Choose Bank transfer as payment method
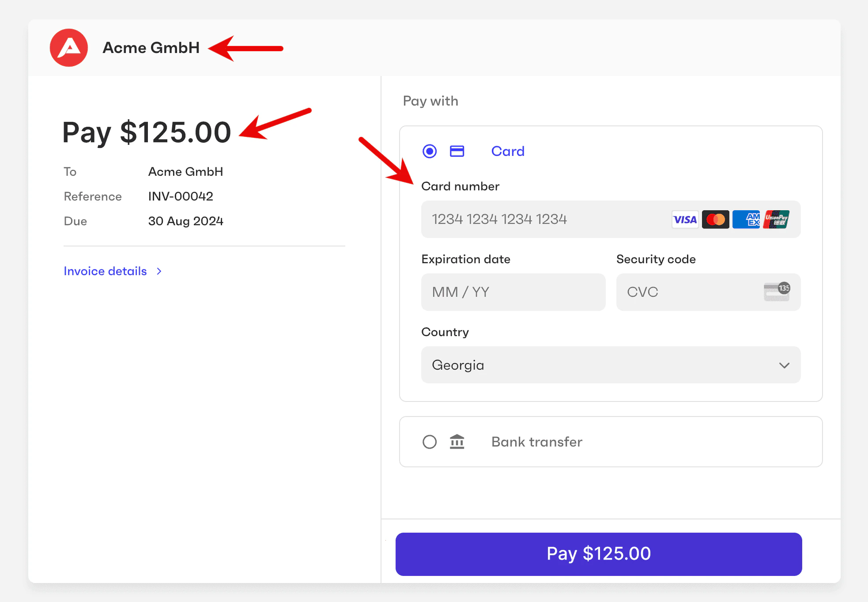Image resolution: width=868 pixels, height=602 pixels. (x=536, y=442)
